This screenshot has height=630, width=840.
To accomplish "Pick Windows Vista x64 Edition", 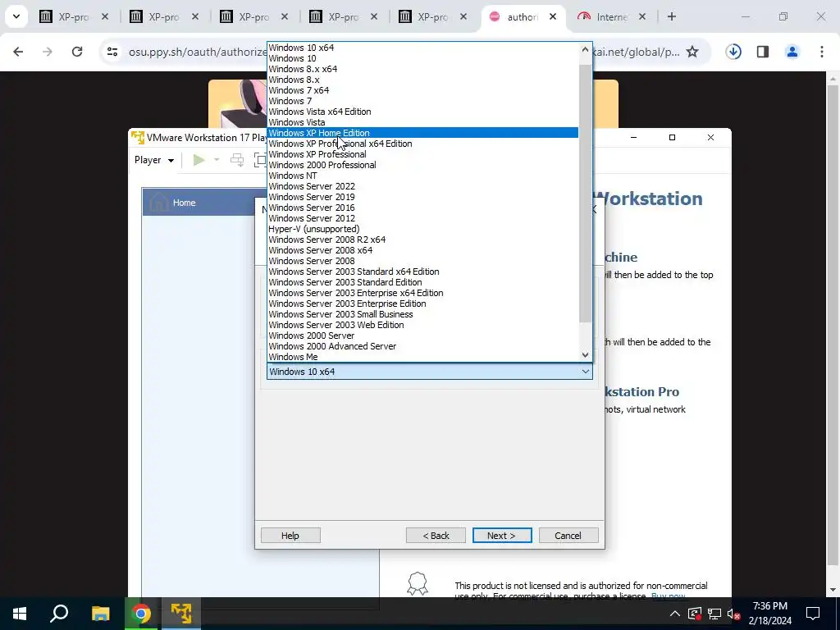I will point(422,112).
